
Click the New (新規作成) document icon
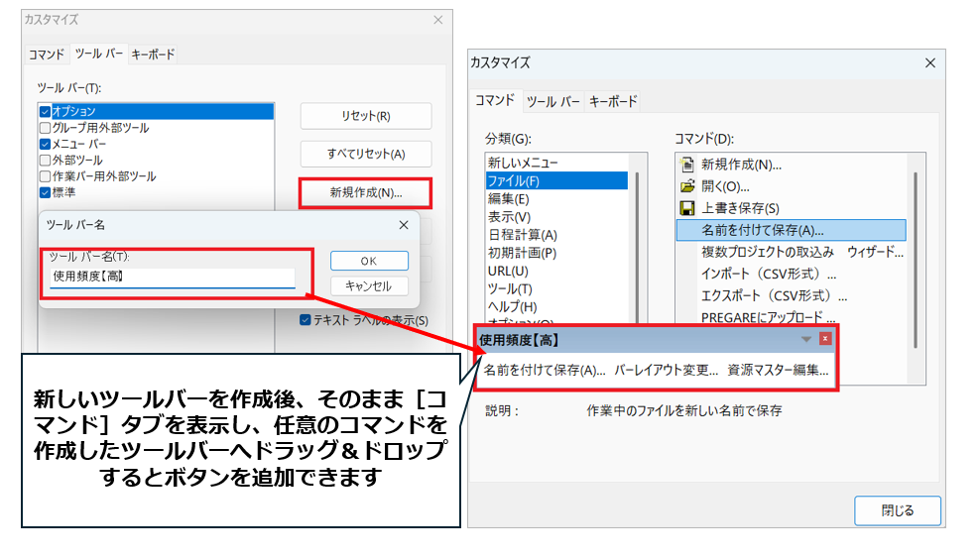686,165
